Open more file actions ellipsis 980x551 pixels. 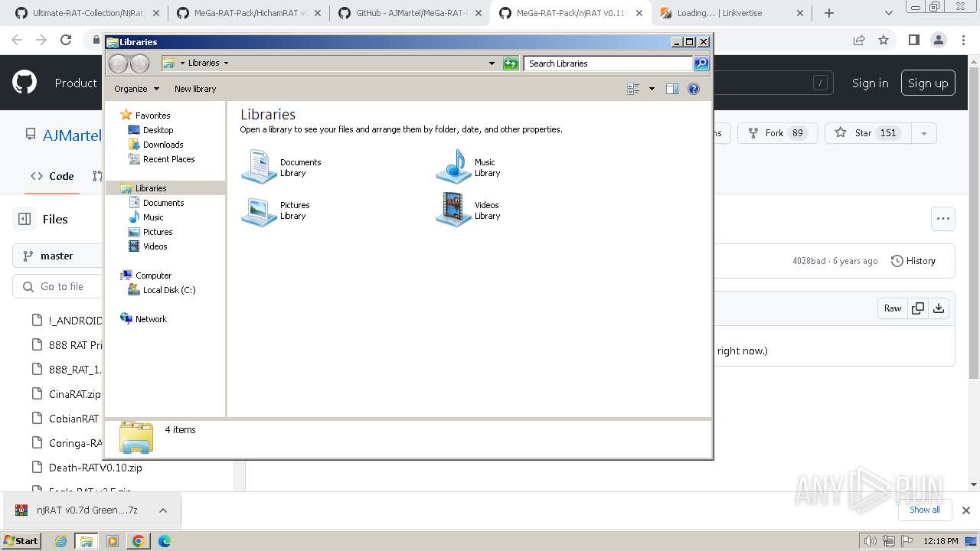coord(943,219)
